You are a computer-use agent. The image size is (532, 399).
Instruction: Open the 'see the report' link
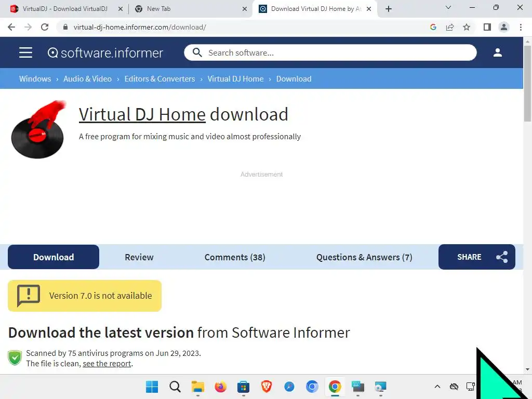pyautogui.click(x=107, y=363)
